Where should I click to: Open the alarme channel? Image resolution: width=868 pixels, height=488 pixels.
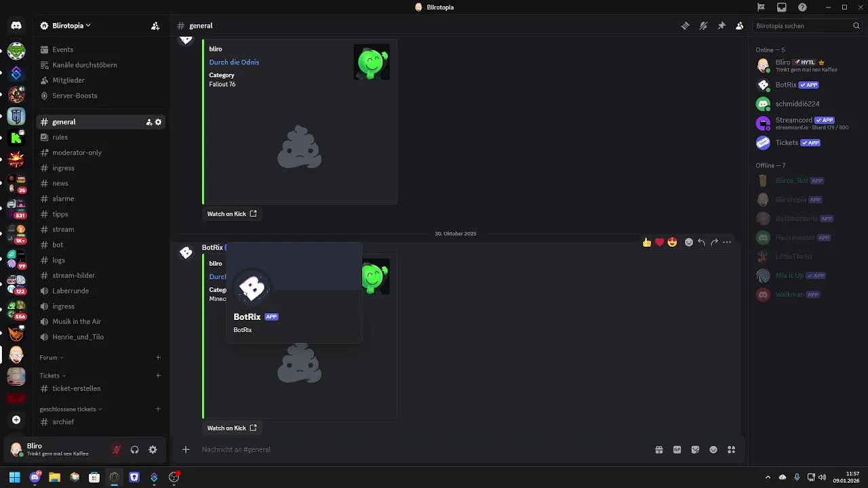point(101,199)
